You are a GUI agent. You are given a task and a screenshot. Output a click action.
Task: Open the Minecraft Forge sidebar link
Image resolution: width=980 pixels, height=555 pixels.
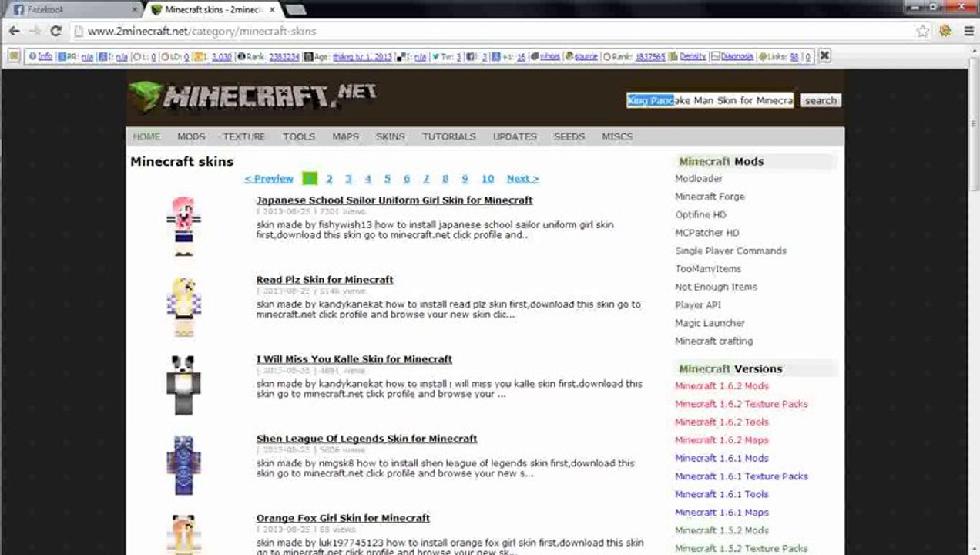point(710,197)
